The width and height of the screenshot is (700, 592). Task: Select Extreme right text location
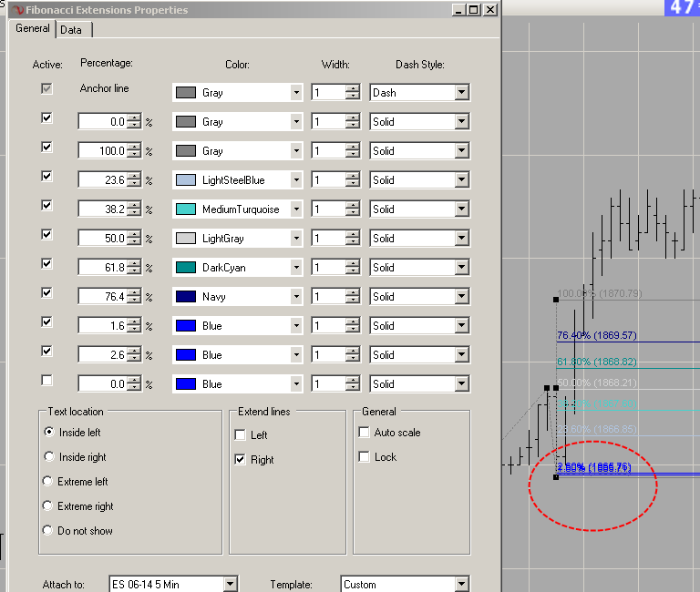[x=47, y=505]
